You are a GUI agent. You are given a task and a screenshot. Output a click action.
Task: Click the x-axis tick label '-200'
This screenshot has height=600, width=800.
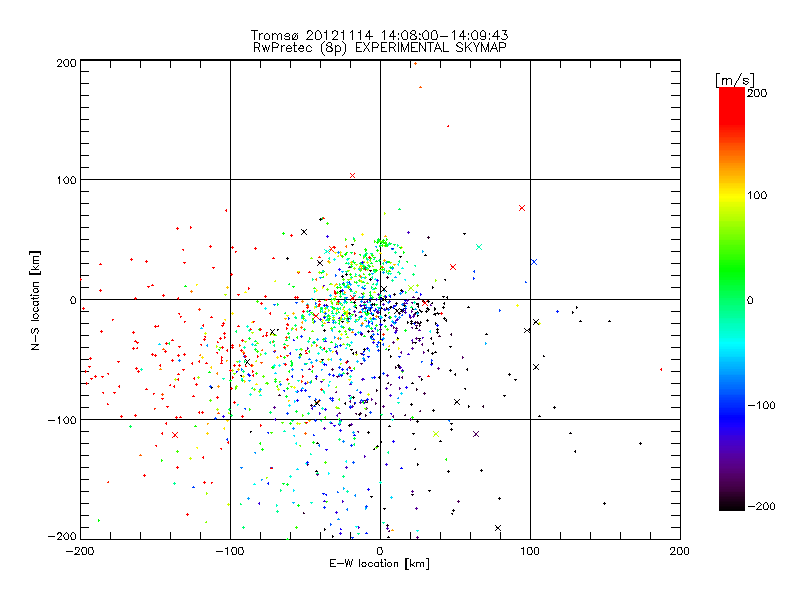(80, 551)
